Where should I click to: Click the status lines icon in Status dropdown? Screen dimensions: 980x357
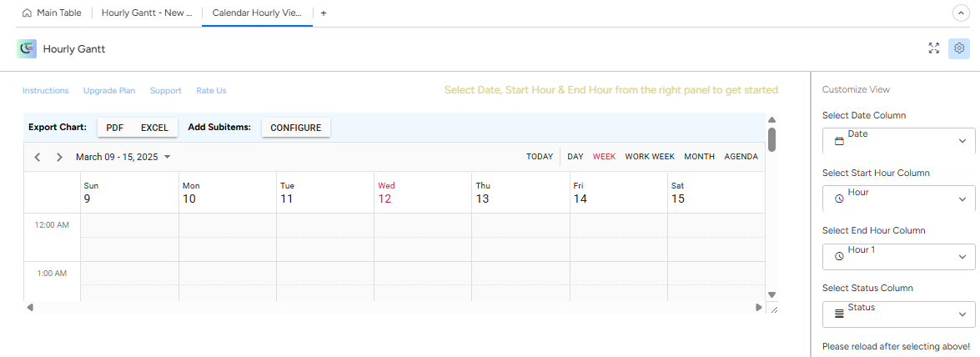pyautogui.click(x=839, y=314)
